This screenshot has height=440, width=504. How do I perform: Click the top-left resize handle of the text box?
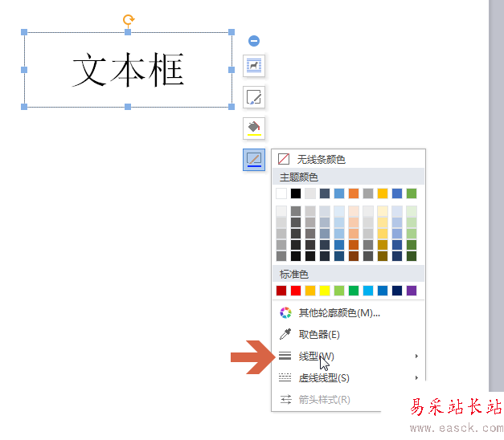coord(24,32)
